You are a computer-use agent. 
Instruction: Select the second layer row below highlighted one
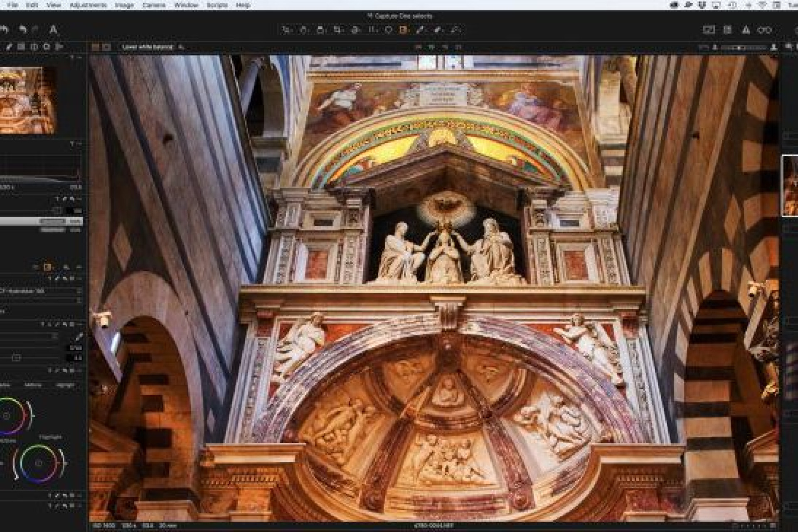[x=42, y=230]
